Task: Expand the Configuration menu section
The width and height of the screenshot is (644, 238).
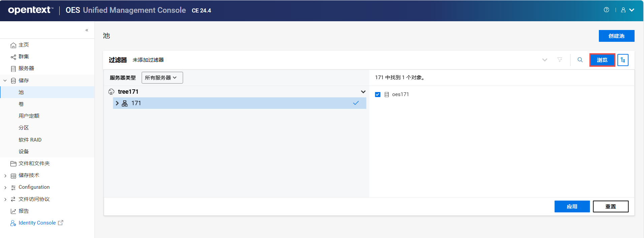Action: tap(5, 187)
